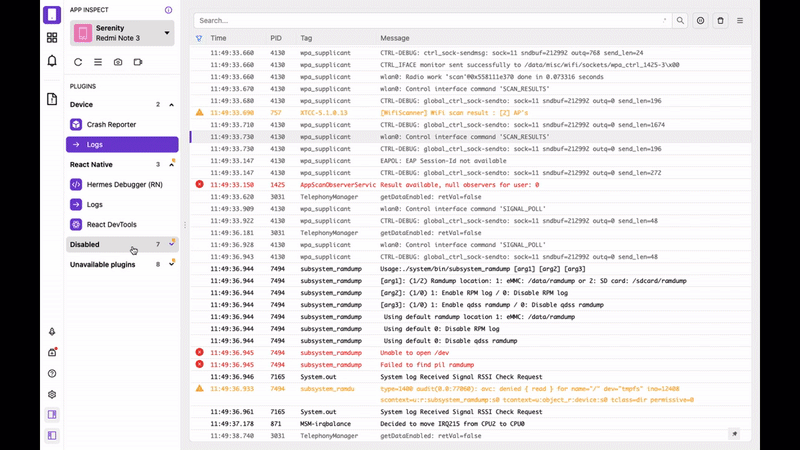Open the Plugin Manager grid icon
Image resolution: width=800 pixels, height=450 pixels.
click(52, 38)
